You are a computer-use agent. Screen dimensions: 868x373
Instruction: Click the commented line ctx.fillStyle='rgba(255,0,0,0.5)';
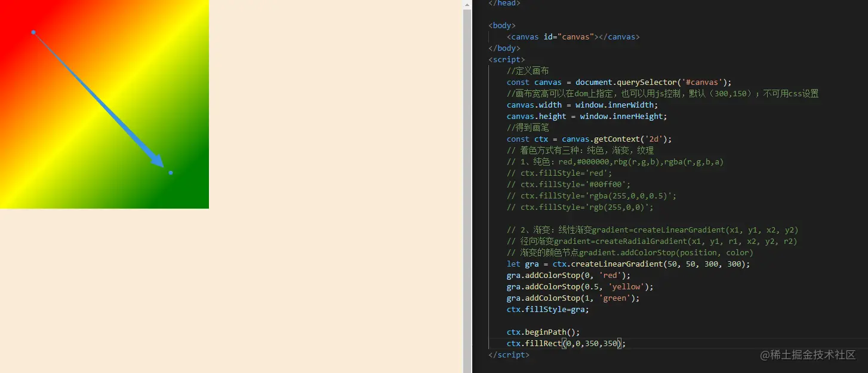(592, 196)
